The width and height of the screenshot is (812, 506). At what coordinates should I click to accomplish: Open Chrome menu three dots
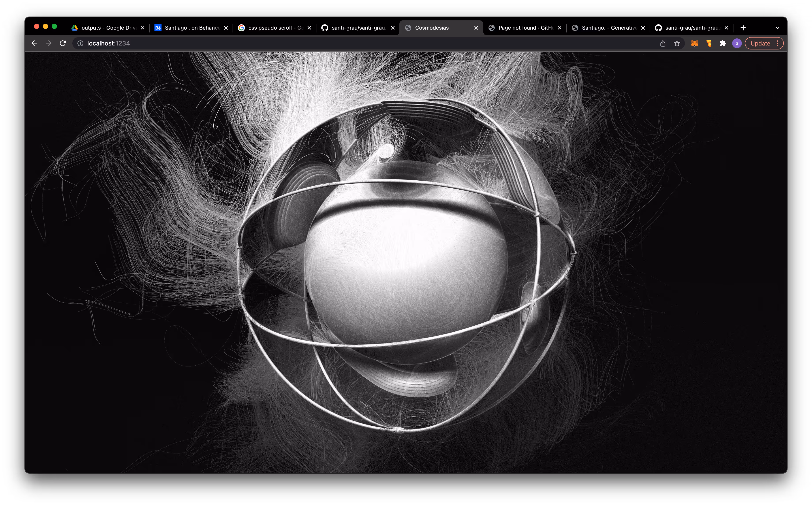point(778,43)
